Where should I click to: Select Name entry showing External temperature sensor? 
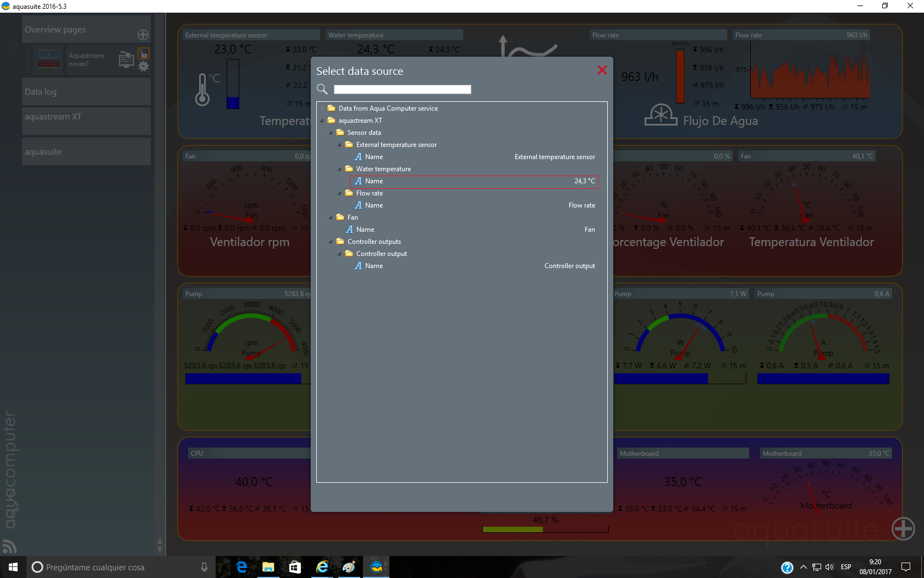coord(475,157)
